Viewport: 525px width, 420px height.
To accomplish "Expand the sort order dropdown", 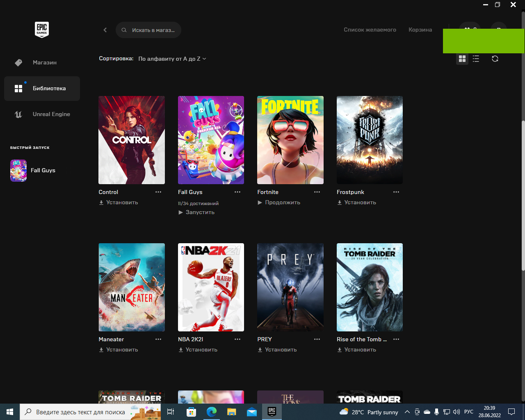I will coord(172,59).
